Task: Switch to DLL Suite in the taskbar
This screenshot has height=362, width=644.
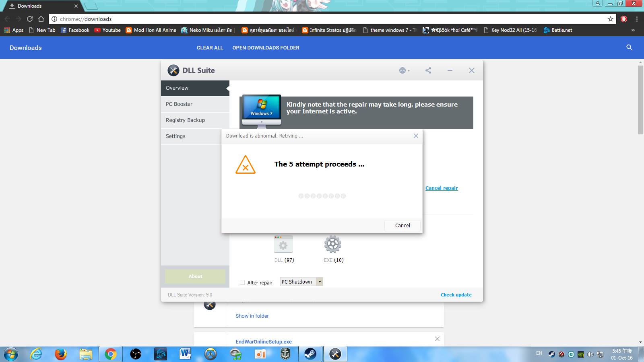Action: pos(335,354)
